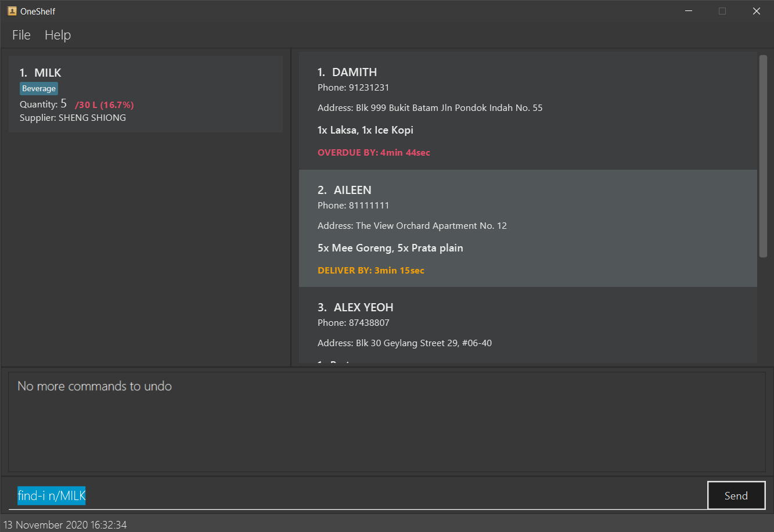
Task: Open the Help menu
Action: 57,35
